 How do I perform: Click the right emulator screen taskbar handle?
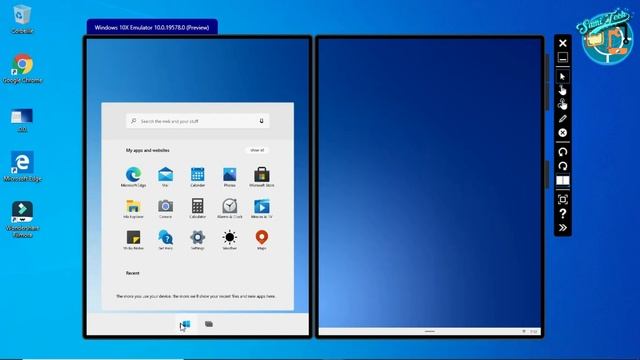tap(429, 331)
